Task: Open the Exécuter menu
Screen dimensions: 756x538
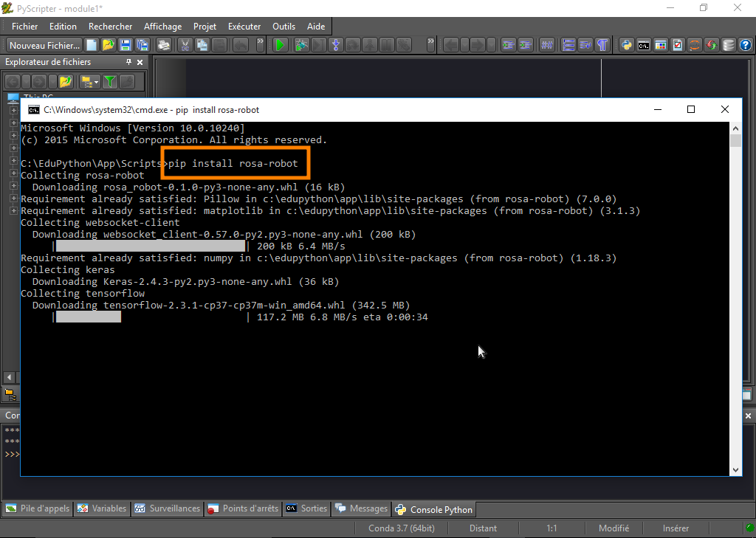Action: point(244,27)
